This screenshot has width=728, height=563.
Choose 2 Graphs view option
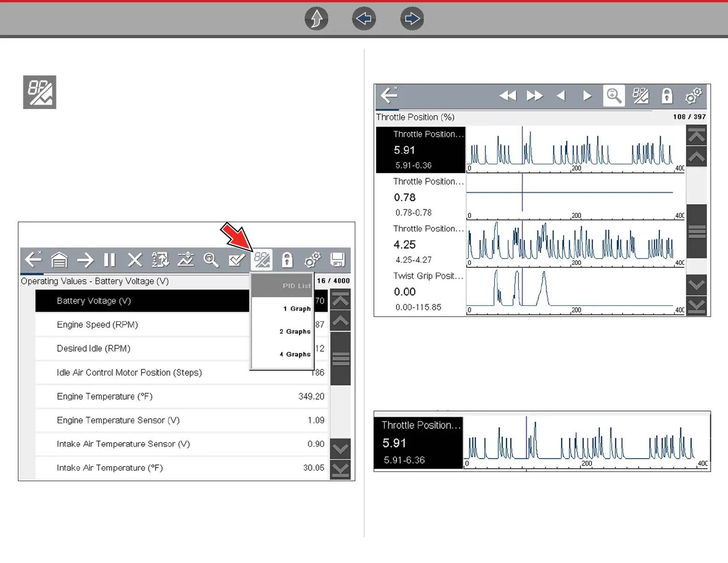(x=282, y=332)
